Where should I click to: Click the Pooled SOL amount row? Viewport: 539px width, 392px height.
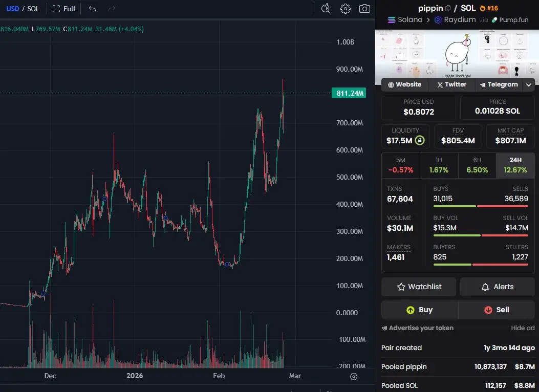coord(458,385)
